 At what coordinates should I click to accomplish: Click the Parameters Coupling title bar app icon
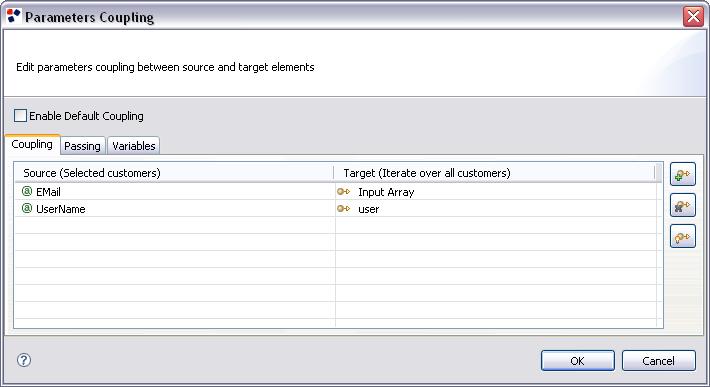(14, 16)
